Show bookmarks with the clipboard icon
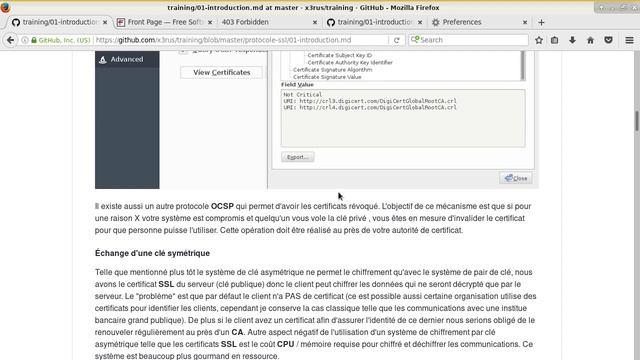 (554, 40)
